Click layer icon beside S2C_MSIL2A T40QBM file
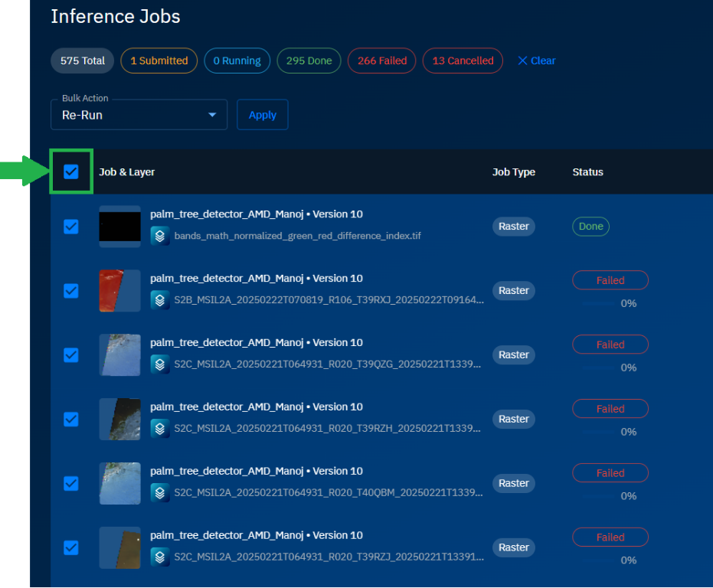713x588 pixels. tap(159, 492)
